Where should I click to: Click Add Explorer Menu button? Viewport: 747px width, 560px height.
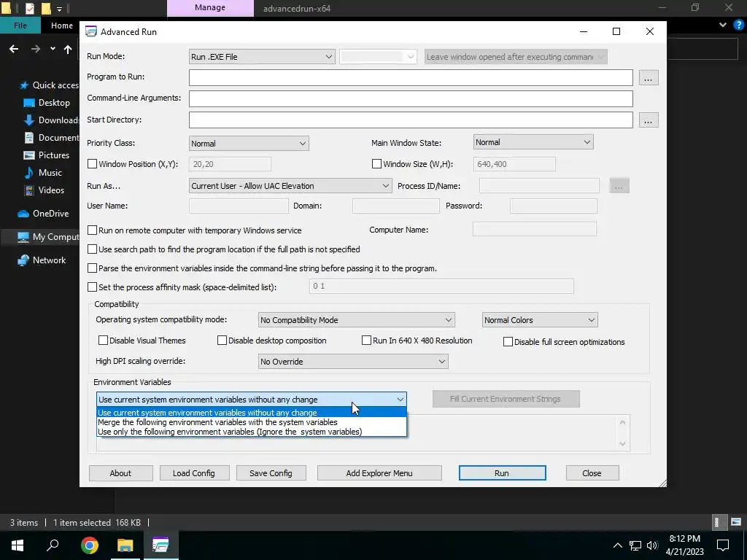(x=379, y=472)
